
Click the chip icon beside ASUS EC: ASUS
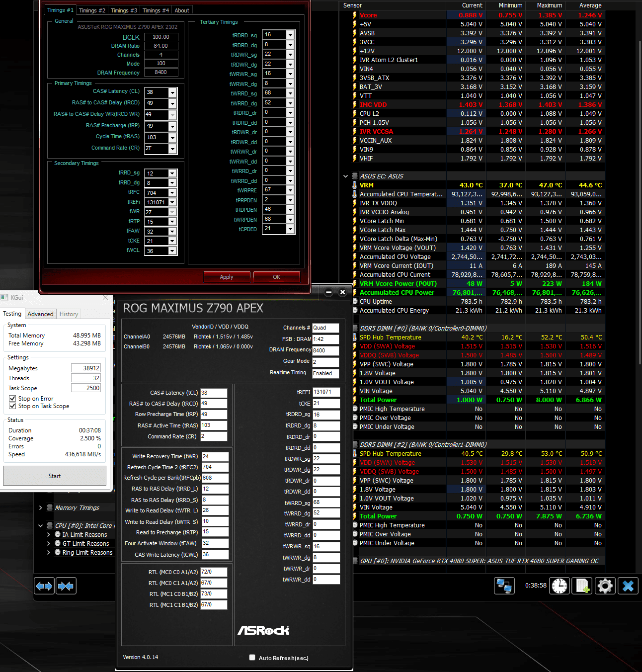(x=355, y=176)
